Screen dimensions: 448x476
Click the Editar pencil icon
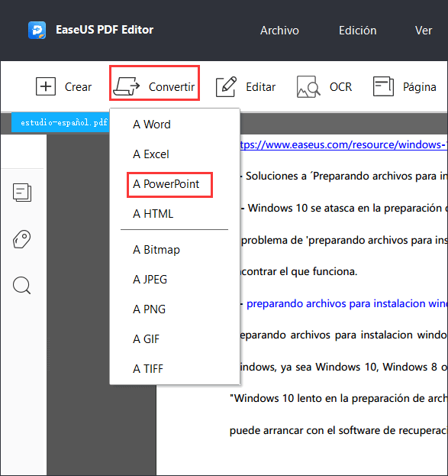pyautogui.click(x=226, y=87)
